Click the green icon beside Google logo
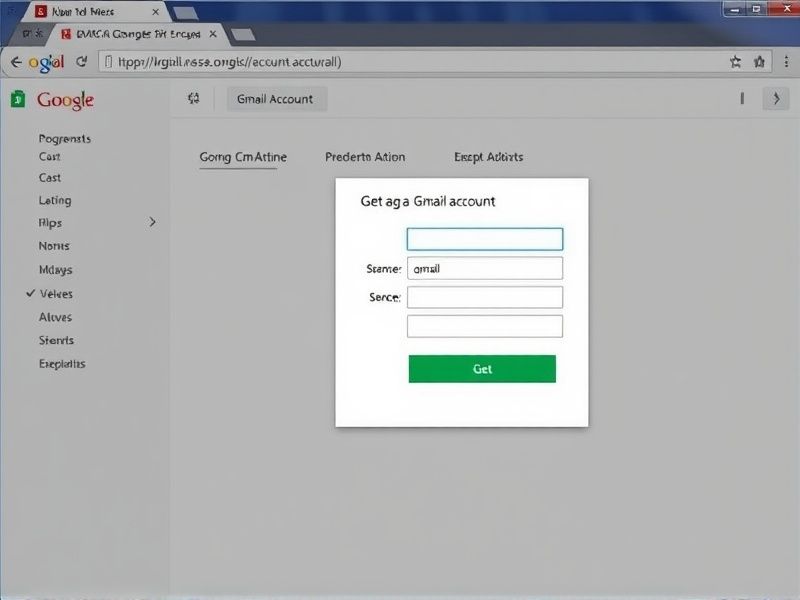Viewport: 800px width, 600px height. (18, 99)
